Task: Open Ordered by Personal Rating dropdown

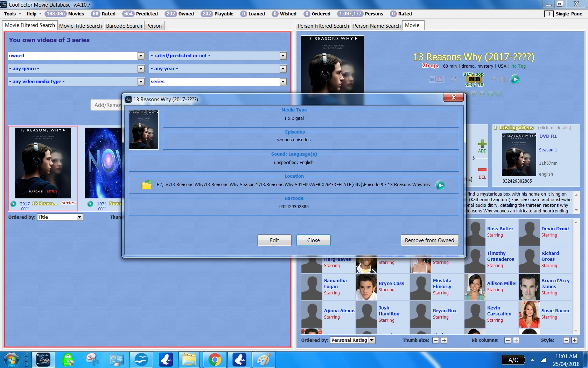Action: pos(372,340)
